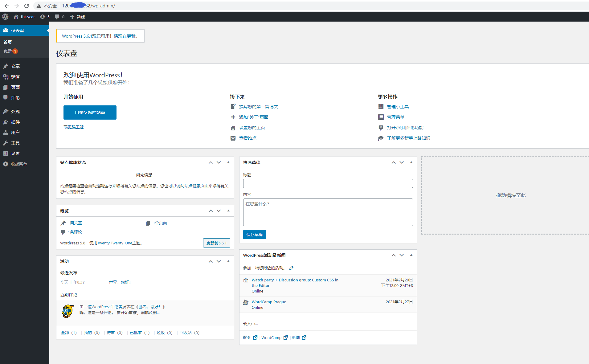Click the widgets icon beside 管理小工具
The image size is (589, 364).
click(381, 107)
